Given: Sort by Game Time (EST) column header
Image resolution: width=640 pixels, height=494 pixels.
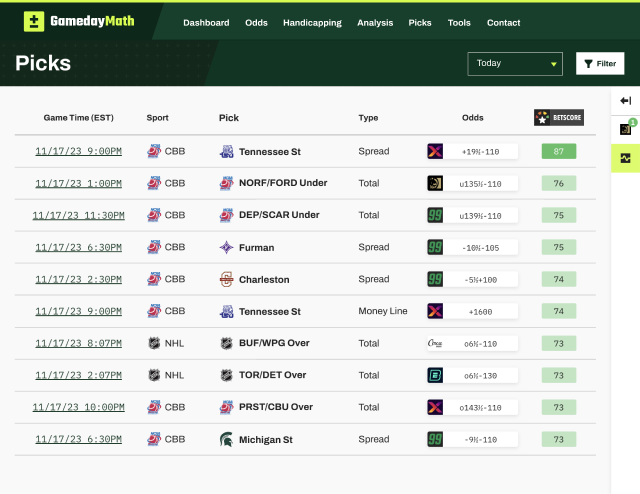Looking at the screenshot, I should click(x=78, y=118).
